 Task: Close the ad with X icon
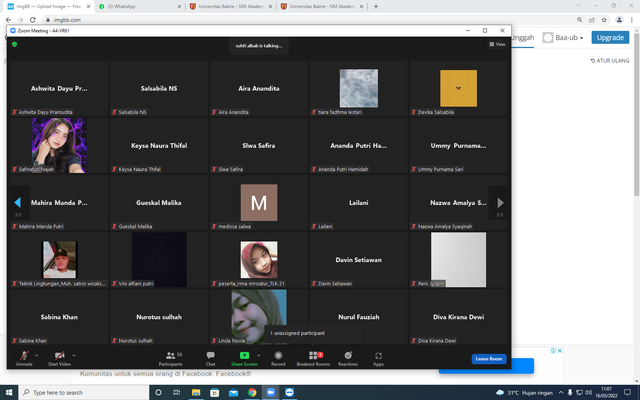coord(560,351)
